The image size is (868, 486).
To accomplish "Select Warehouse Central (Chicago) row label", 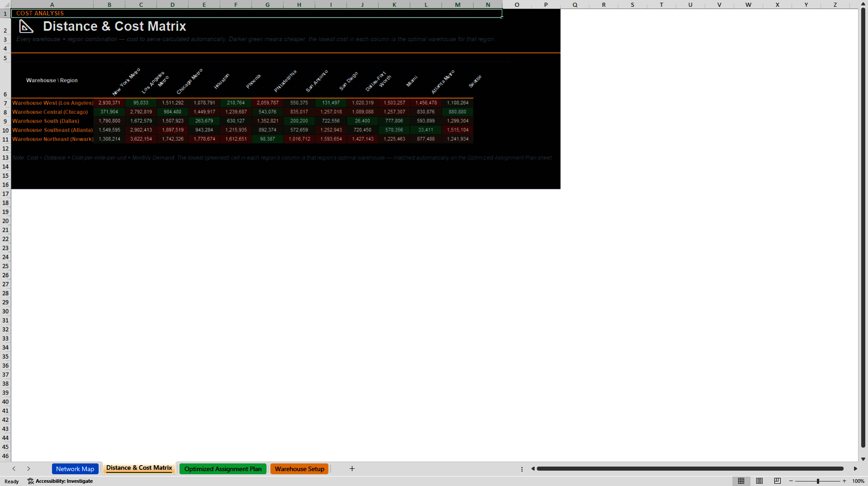I will 52,112.
